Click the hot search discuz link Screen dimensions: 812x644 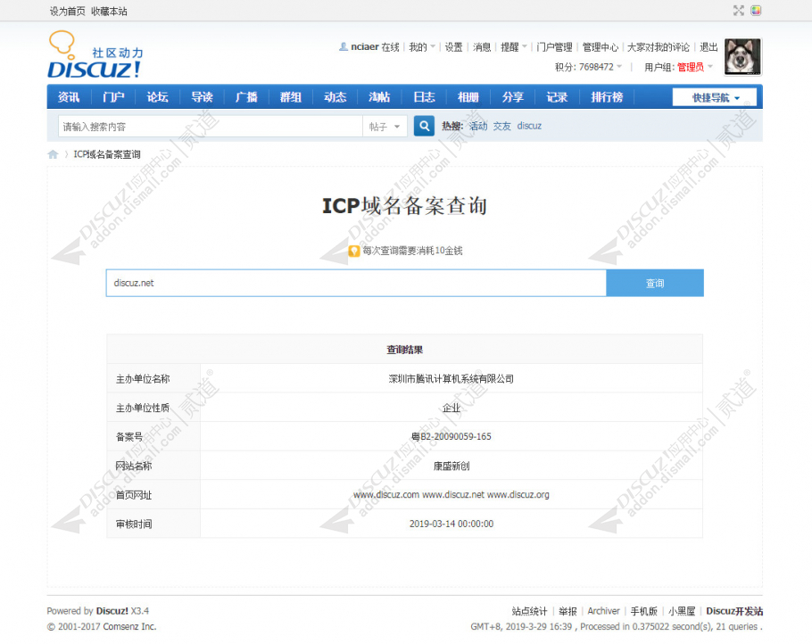point(529,126)
